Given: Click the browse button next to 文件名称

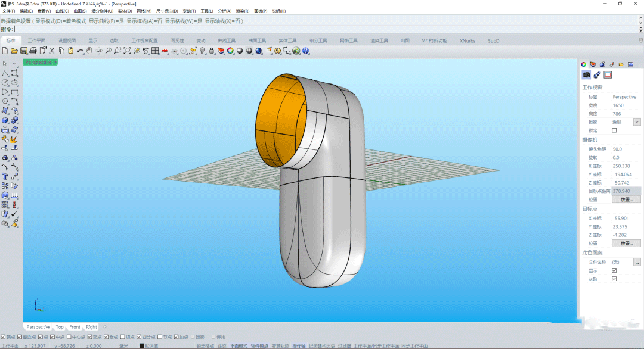Looking at the screenshot, I should pos(637,262).
